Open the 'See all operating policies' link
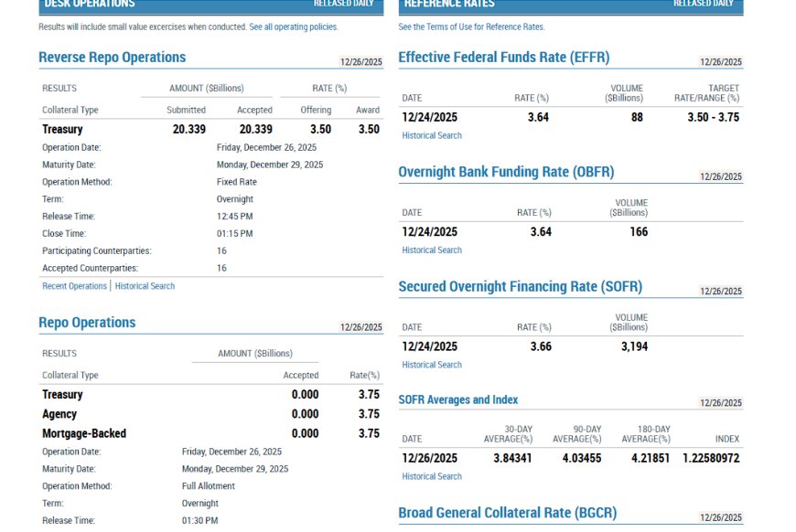The height and width of the screenshot is (532, 796). pyautogui.click(x=293, y=27)
